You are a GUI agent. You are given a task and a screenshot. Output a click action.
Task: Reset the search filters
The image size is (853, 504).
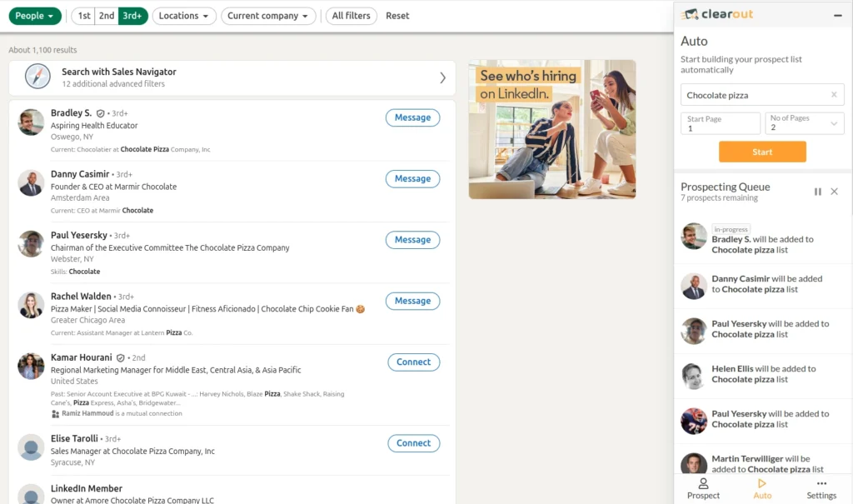[x=397, y=16]
